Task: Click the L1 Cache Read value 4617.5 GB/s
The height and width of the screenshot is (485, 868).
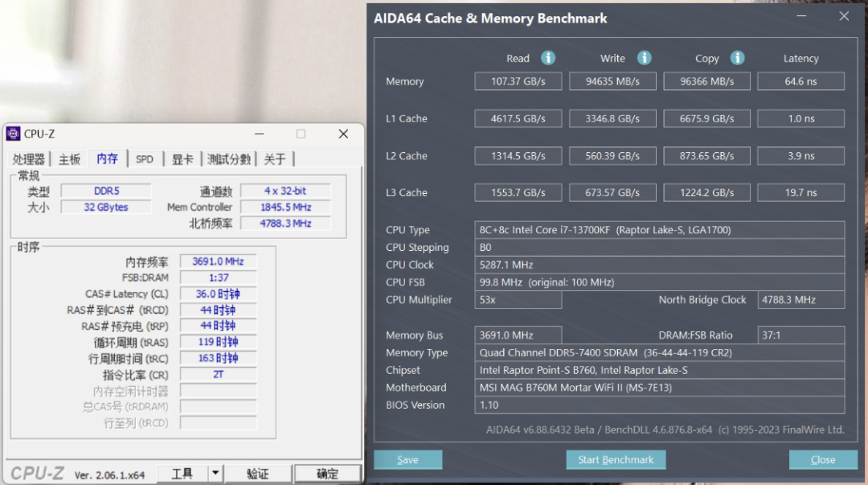Action: tap(518, 118)
